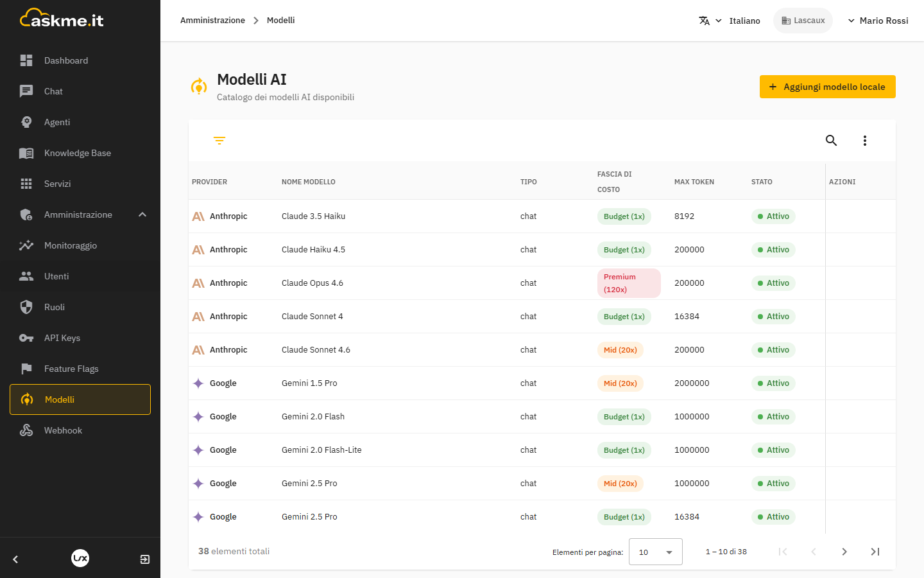This screenshot has width=924, height=578.
Task: Click the table search magnifier icon
Action: [x=832, y=141]
